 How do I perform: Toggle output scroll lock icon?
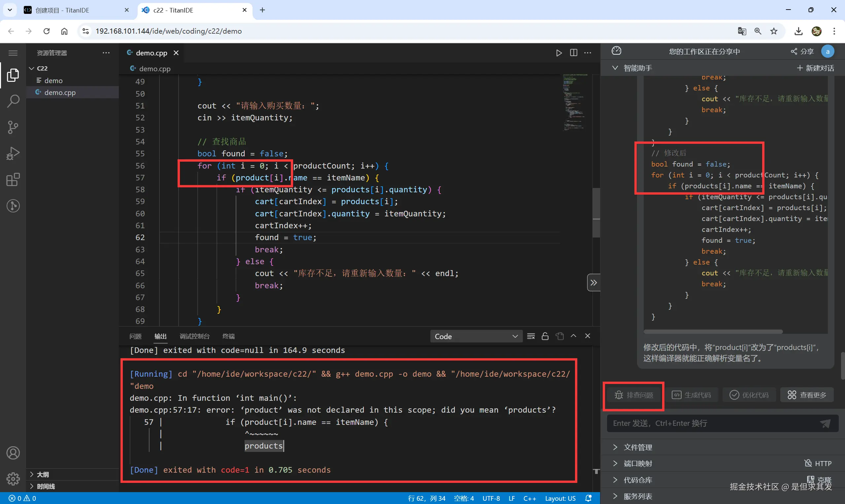[x=545, y=336]
